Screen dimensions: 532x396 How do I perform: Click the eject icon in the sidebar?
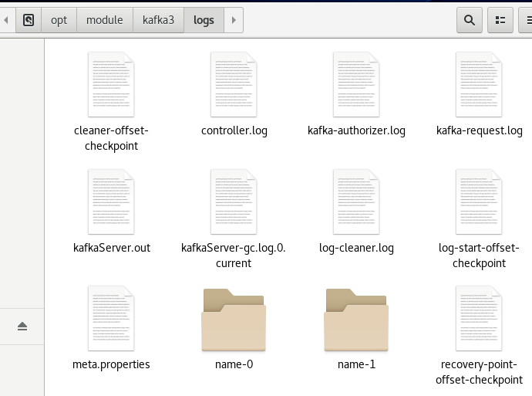22,327
